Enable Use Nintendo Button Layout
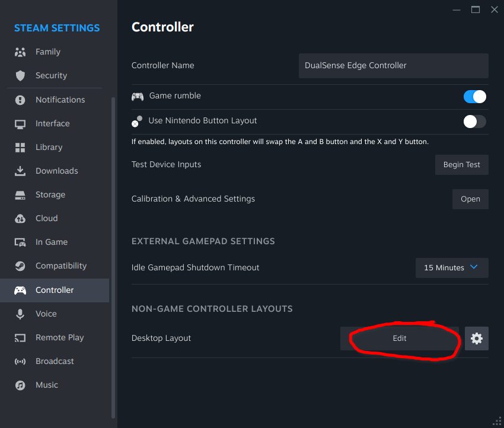Image resolution: width=504 pixels, height=428 pixels. tap(474, 122)
